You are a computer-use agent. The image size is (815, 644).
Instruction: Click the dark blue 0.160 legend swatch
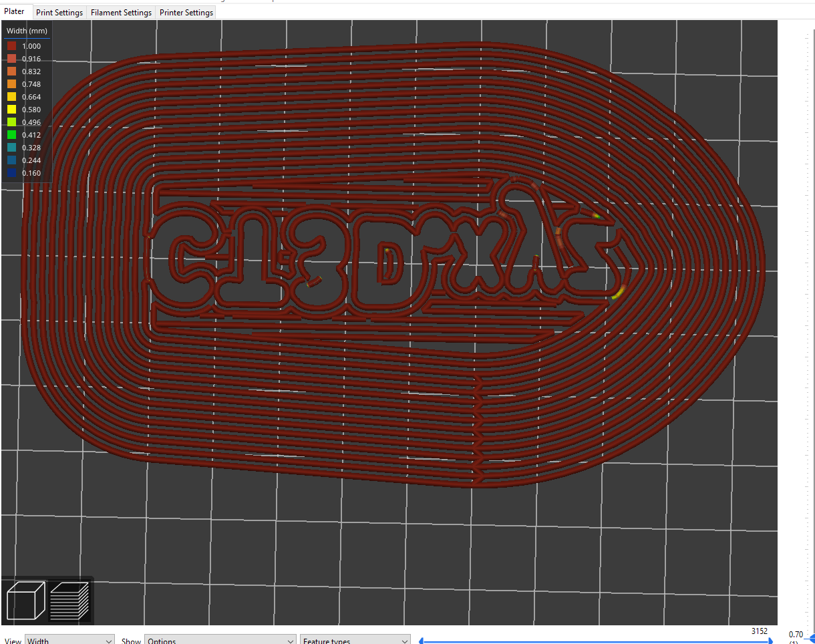(x=12, y=173)
